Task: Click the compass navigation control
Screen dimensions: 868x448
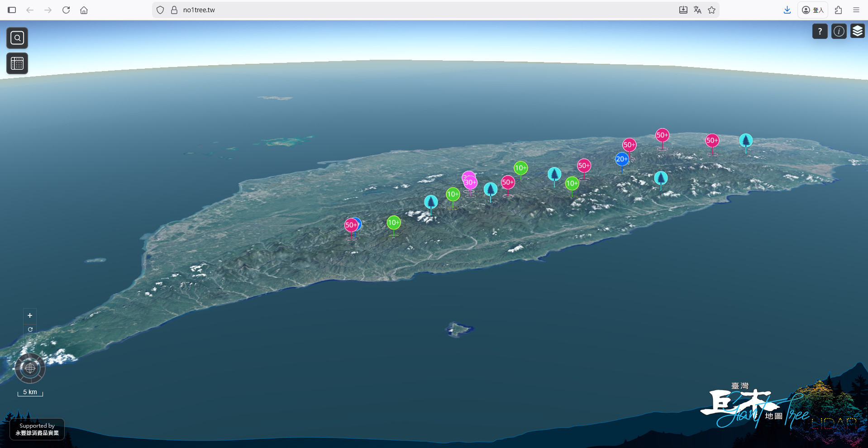Action: pos(30,368)
